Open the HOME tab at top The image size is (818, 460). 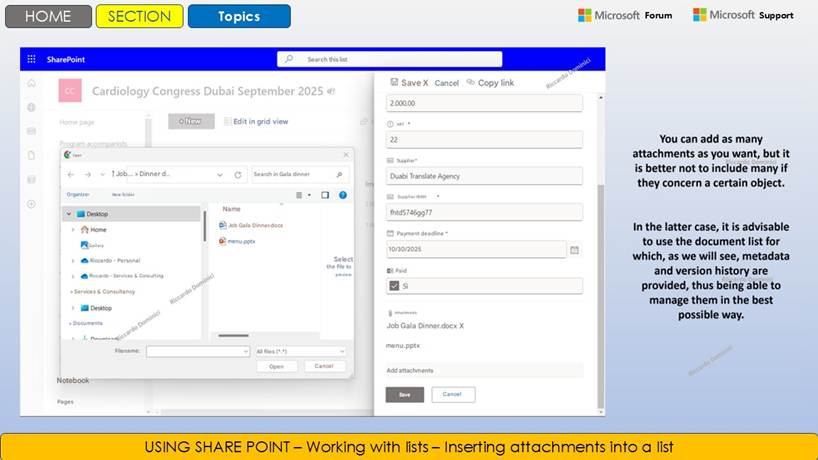coord(47,16)
